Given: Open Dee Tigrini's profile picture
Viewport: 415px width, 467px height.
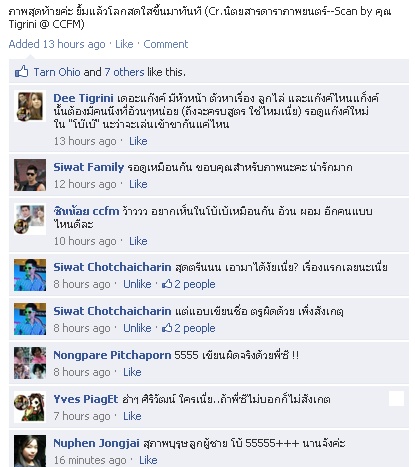Looking at the screenshot, I should (30, 106).
